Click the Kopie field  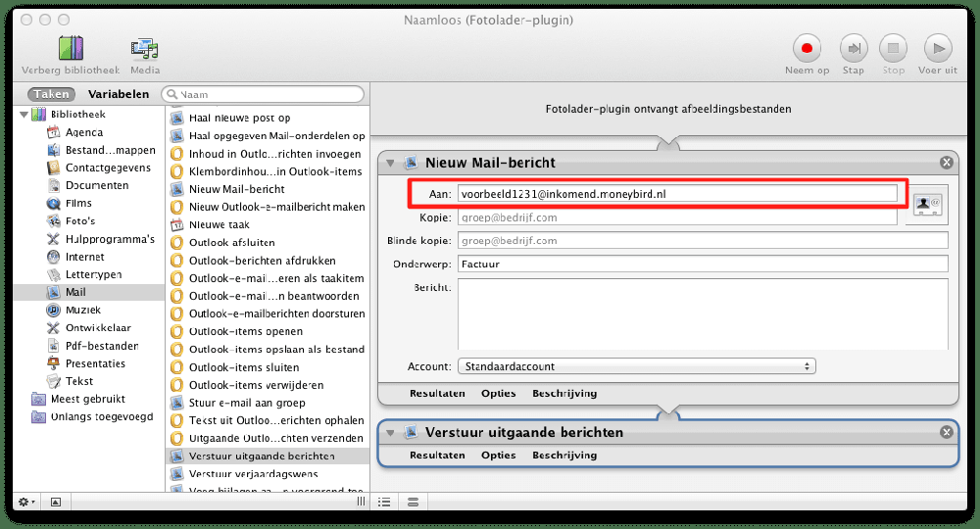(x=677, y=217)
